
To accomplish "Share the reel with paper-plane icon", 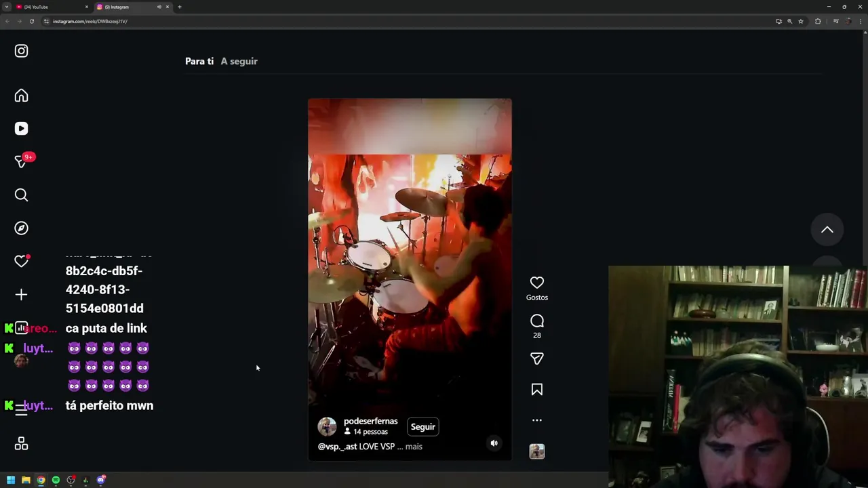I will click(537, 359).
